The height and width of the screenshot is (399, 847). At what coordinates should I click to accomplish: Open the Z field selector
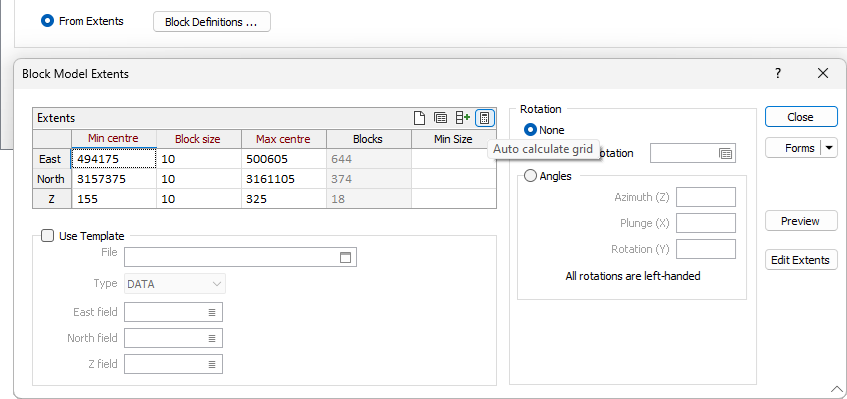tap(173, 364)
